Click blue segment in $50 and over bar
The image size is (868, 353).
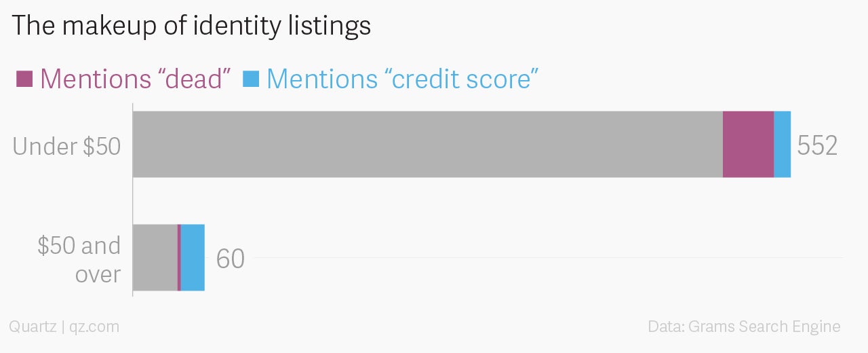(193, 257)
